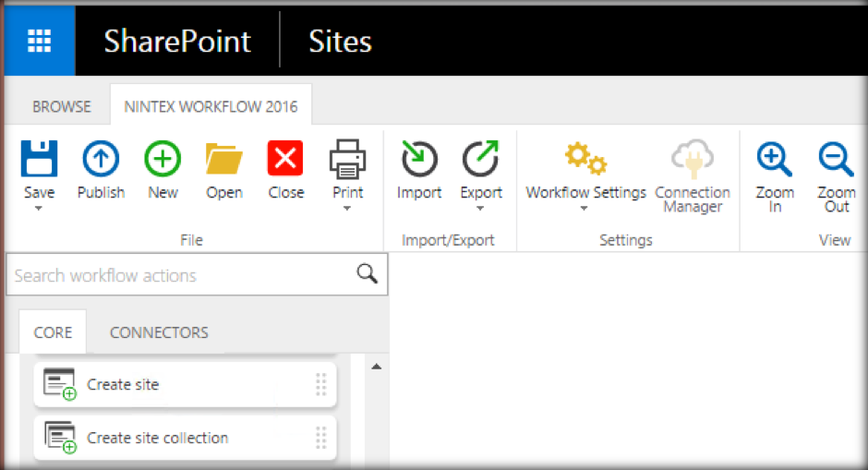Screen dimensions: 868x470
Task: Click the Search workflow actions field
Action: coord(180,275)
